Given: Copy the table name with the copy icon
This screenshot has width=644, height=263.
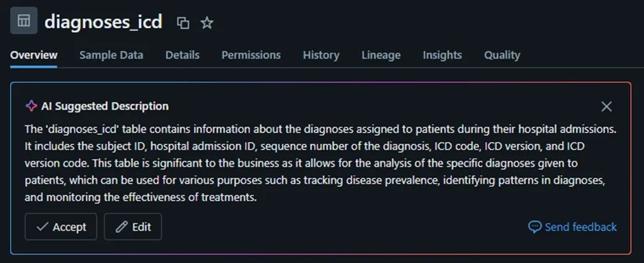Looking at the screenshot, I should click(183, 23).
